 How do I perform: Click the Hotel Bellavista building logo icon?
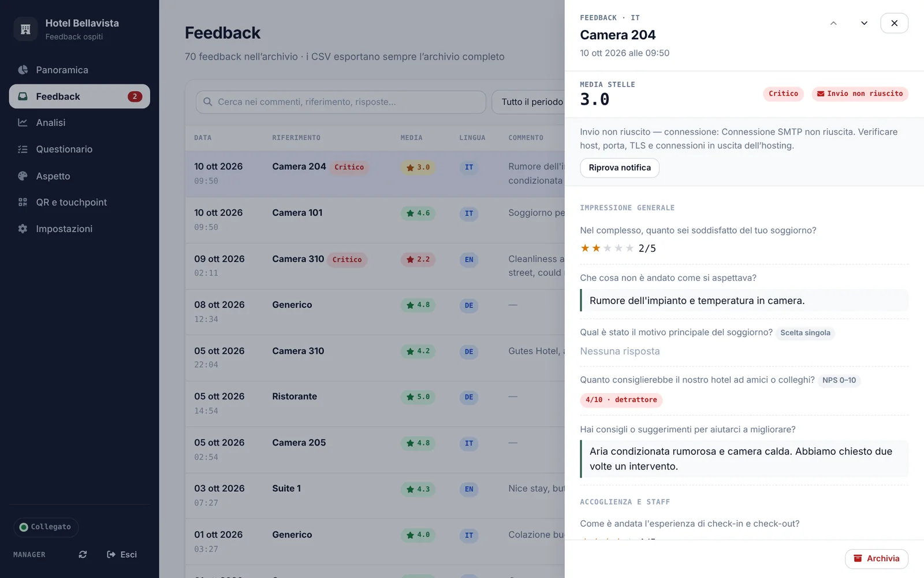point(25,29)
